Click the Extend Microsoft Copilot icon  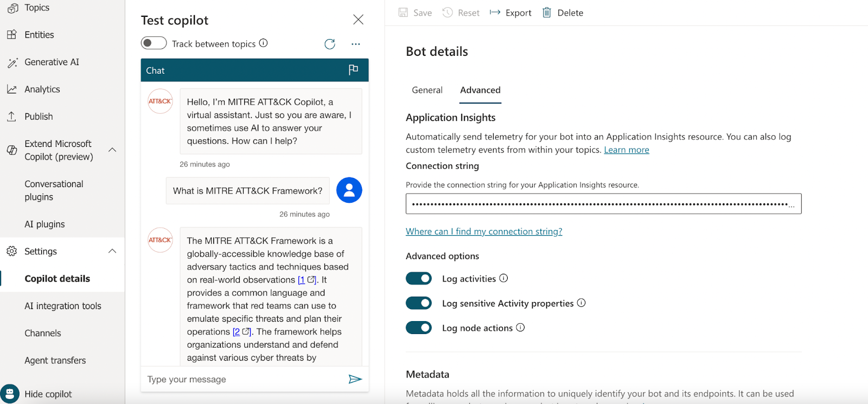point(12,150)
